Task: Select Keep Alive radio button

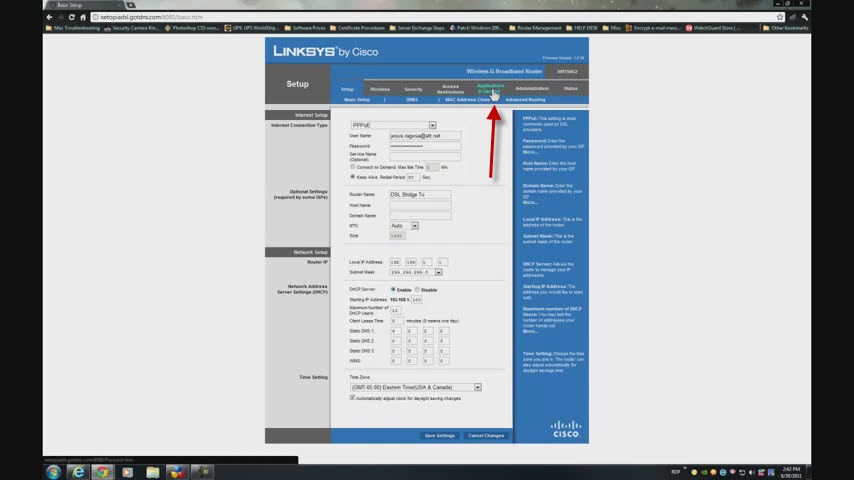Action: coord(352,177)
